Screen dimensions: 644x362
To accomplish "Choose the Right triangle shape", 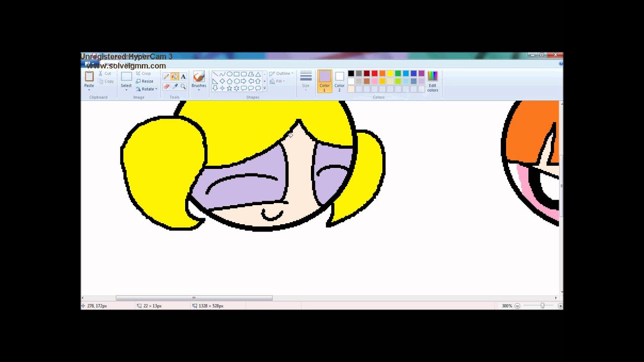I will click(x=215, y=81).
